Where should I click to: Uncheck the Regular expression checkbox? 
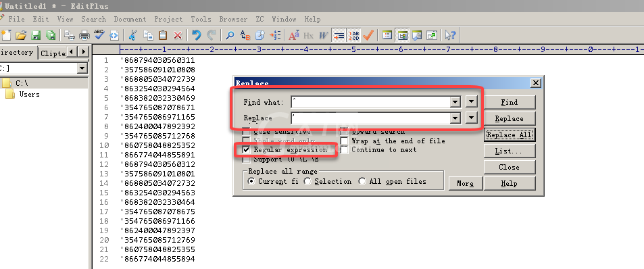[246, 150]
